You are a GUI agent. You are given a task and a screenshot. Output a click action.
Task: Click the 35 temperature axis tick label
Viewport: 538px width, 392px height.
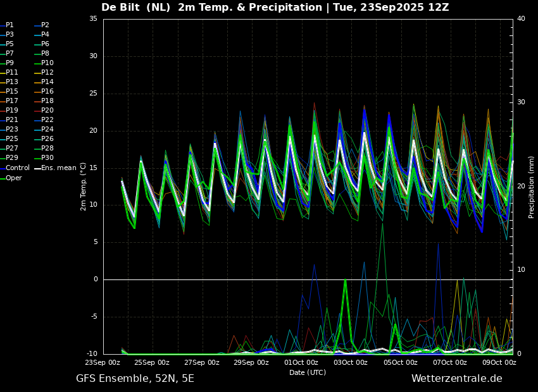[x=93, y=19]
